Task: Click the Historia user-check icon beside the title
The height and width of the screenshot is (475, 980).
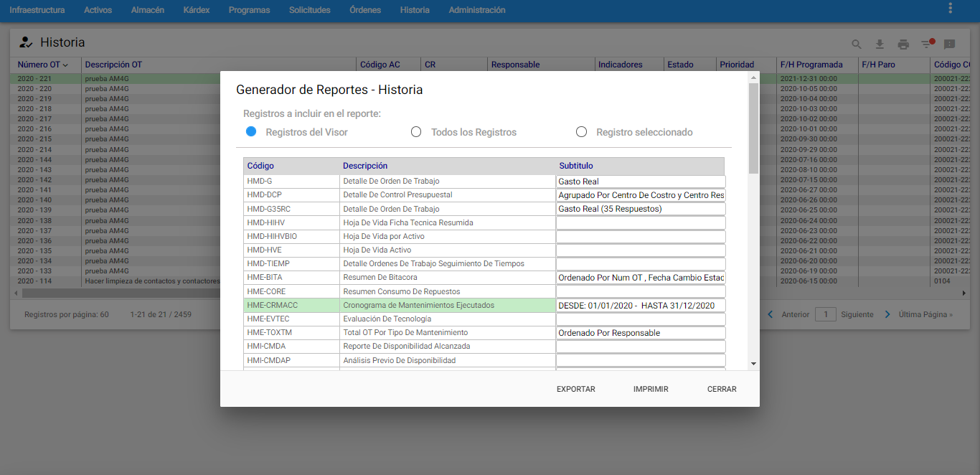Action: tap(26, 42)
